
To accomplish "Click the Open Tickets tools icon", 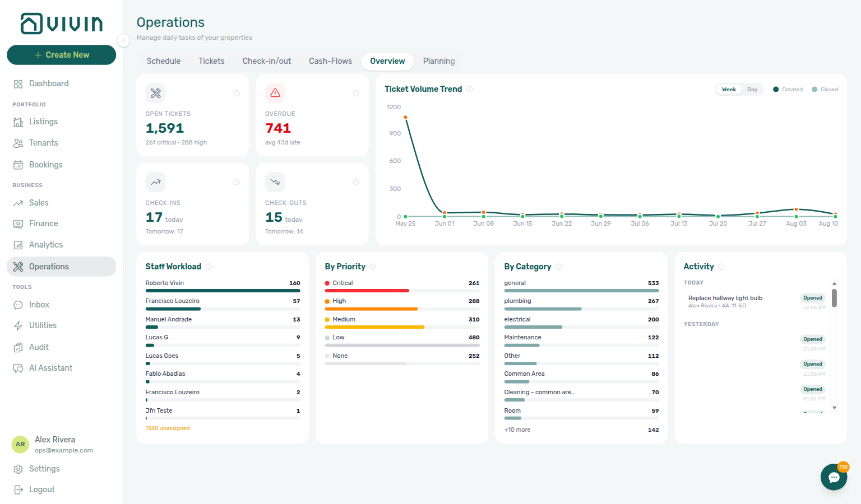I will (156, 93).
